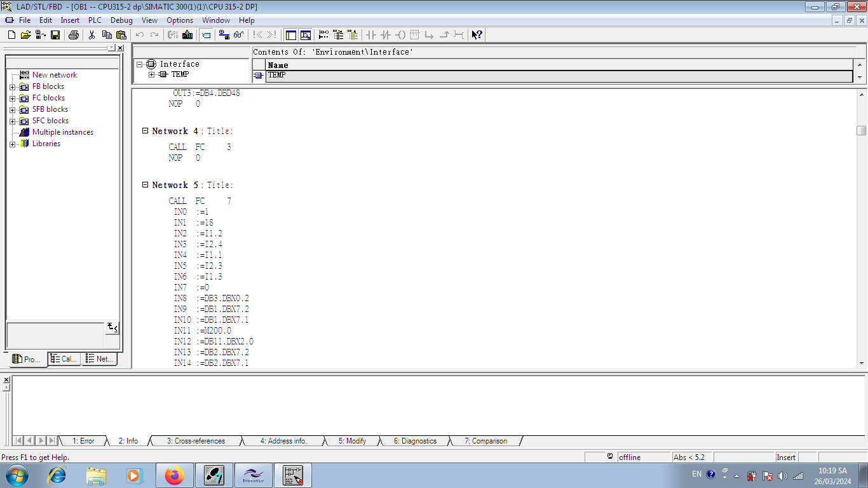The image size is (868, 488).
Task: Open the Call structure overview tab
Action: (x=65, y=359)
